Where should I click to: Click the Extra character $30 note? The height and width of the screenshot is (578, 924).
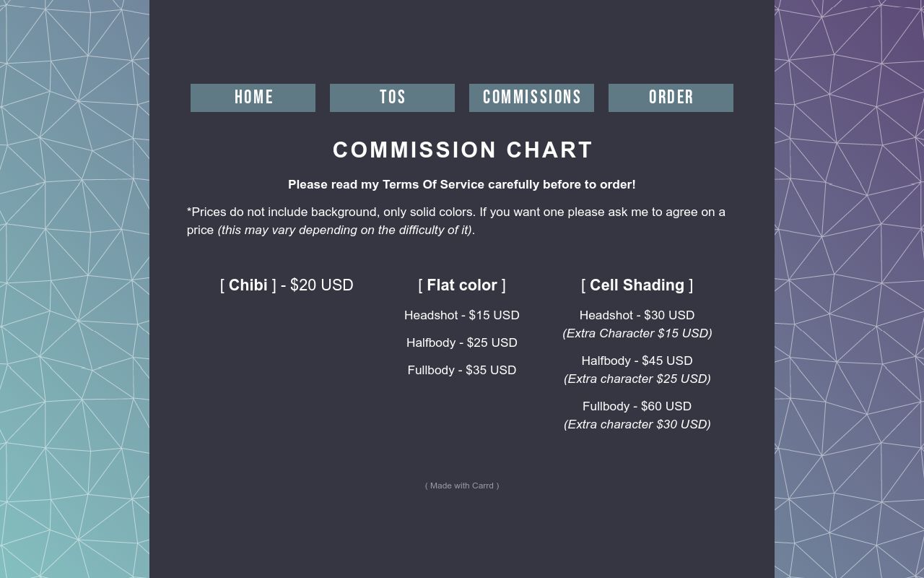tap(637, 424)
